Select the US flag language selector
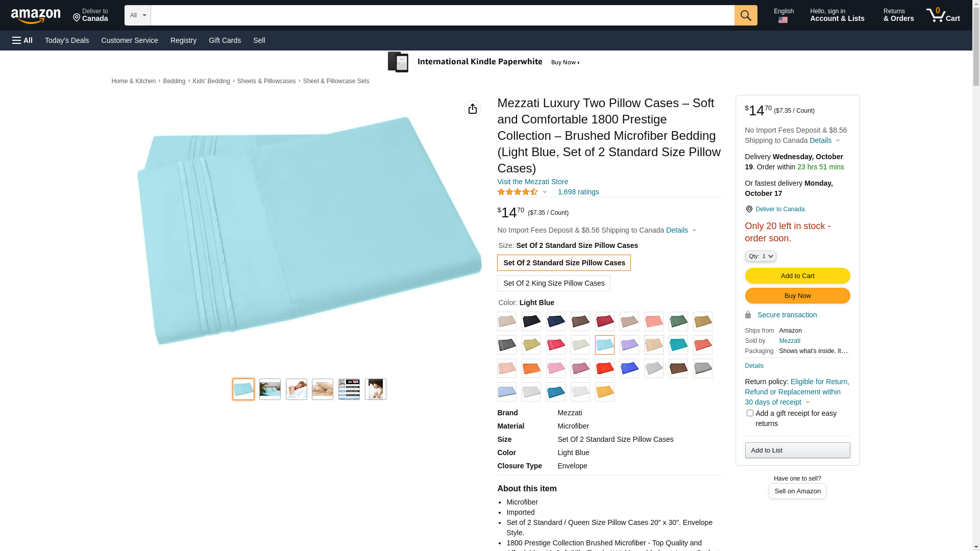This screenshot has width=980, height=551. coord(783,20)
